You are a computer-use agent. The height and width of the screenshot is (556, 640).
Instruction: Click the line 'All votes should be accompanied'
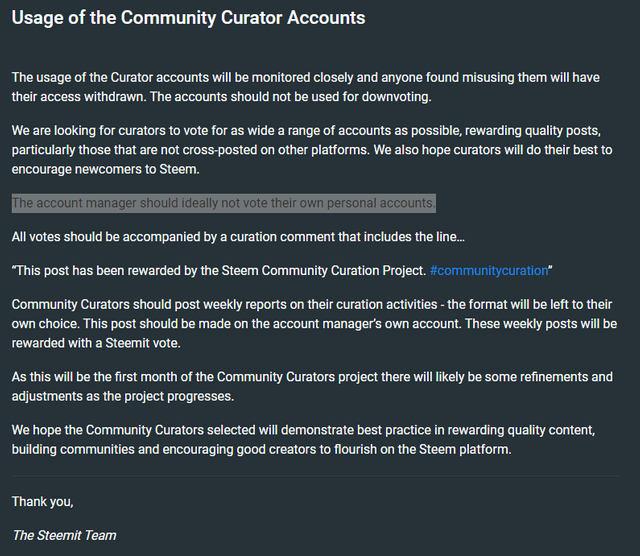[238, 237]
